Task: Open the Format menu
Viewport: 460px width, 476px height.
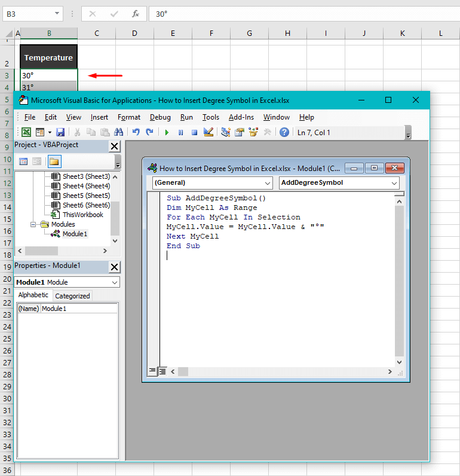Action: [129, 117]
